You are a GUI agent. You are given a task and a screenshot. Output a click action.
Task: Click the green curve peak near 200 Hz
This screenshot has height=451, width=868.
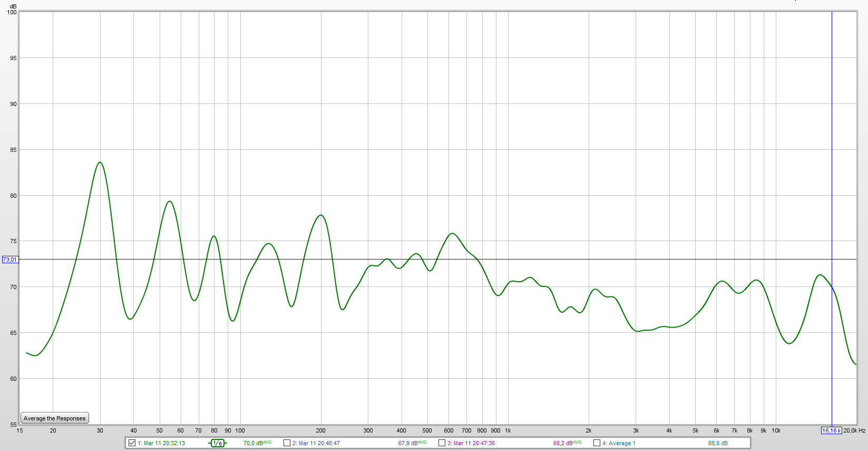click(321, 215)
